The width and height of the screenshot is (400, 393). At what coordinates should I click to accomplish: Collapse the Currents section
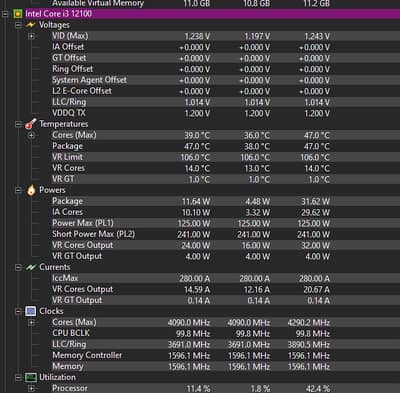click(18, 267)
